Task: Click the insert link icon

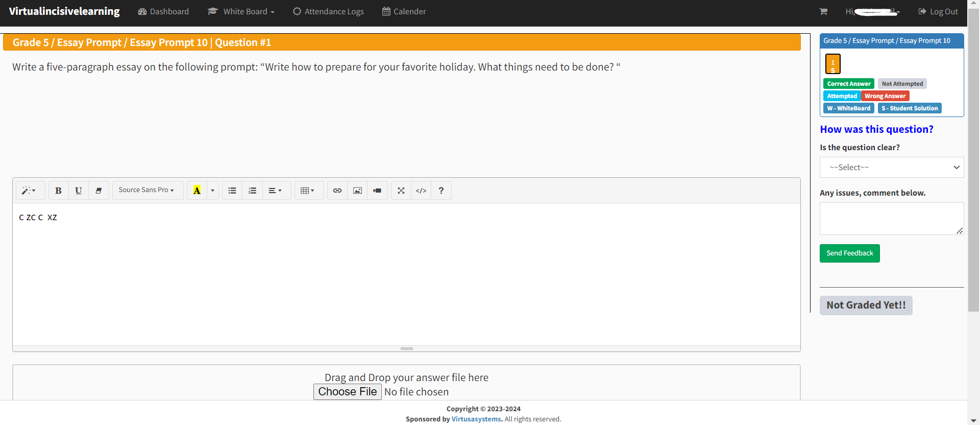Action: tap(337, 191)
